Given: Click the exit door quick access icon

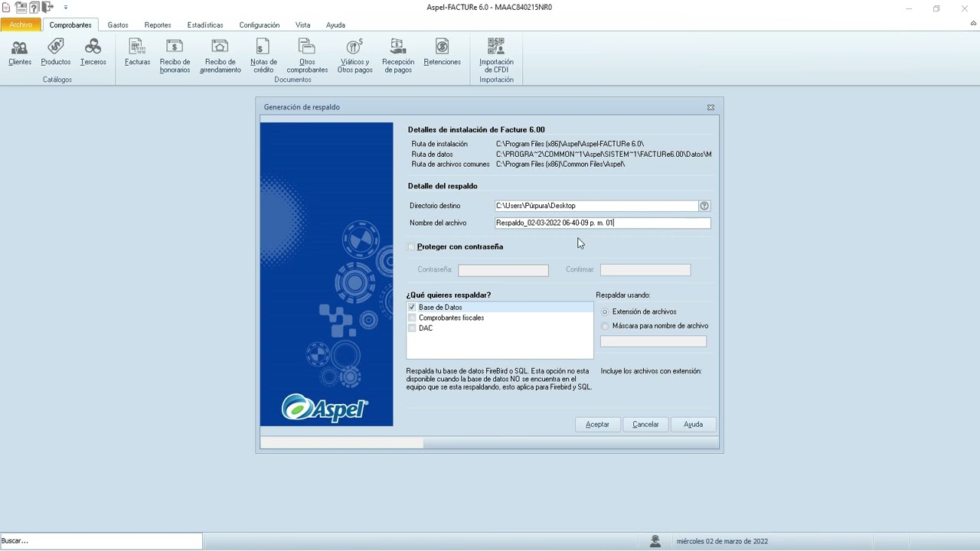Looking at the screenshot, I should point(47,8).
